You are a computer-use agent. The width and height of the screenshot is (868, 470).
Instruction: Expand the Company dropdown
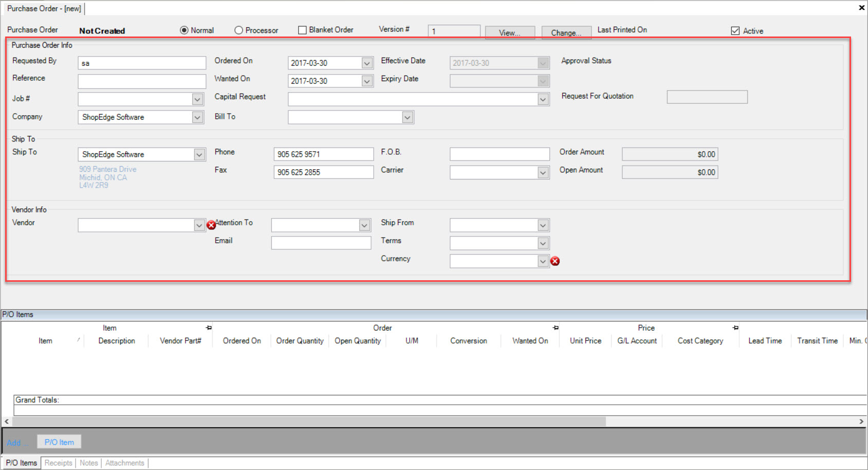(x=197, y=117)
